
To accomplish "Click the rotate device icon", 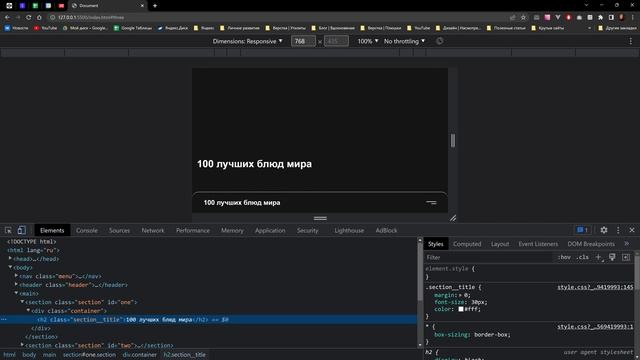I will pyautogui.click(x=439, y=41).
